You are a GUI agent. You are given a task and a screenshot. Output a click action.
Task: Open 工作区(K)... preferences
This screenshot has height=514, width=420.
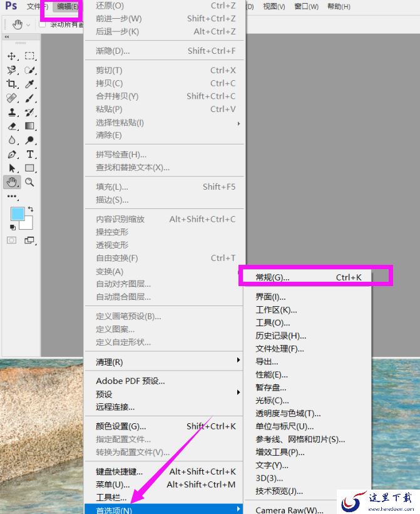click(308, 310)
